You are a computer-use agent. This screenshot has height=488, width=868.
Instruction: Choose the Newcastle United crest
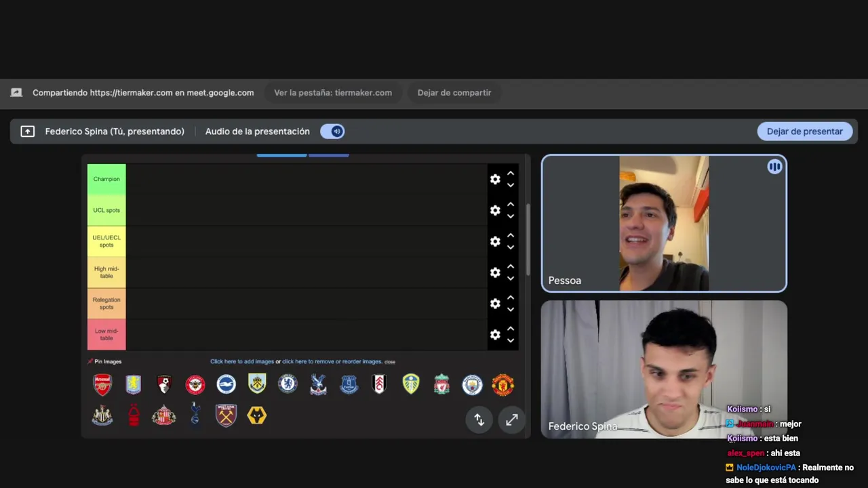pos(102,415)
